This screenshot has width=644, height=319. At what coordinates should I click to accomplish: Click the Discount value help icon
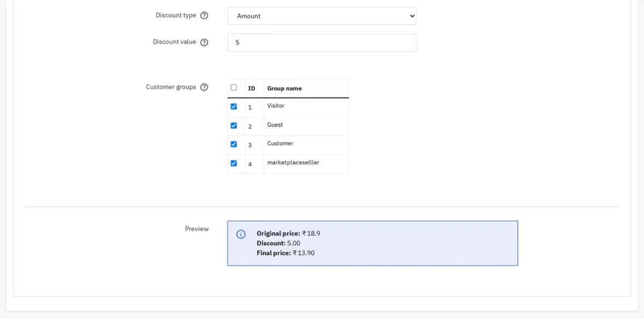(x=204, y=42)
